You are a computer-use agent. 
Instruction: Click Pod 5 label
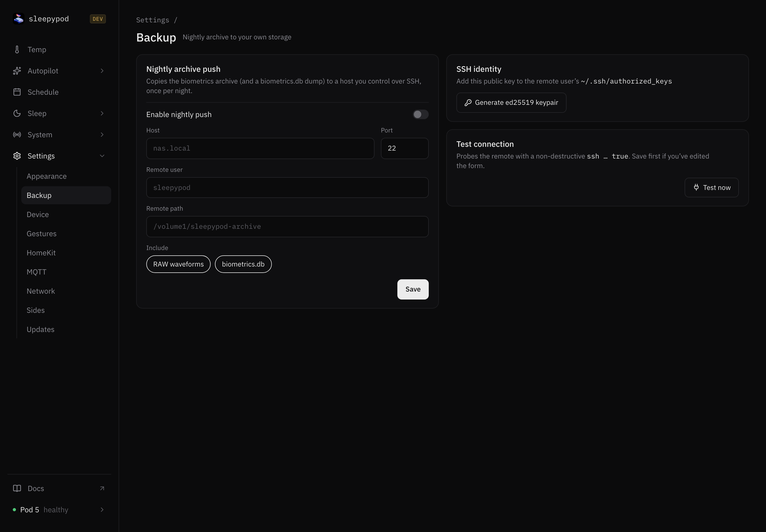tap(30, 510)
